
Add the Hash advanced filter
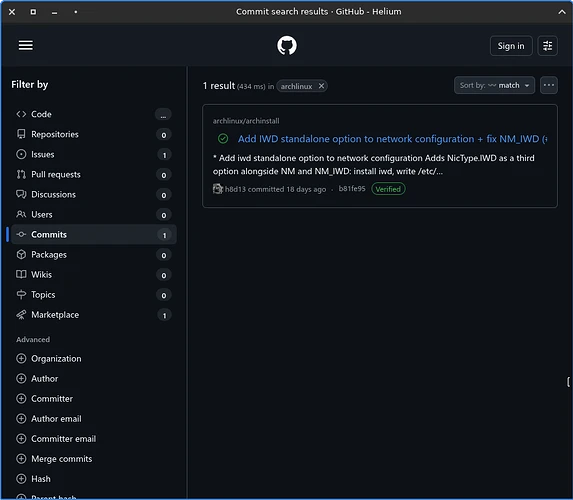33,479
